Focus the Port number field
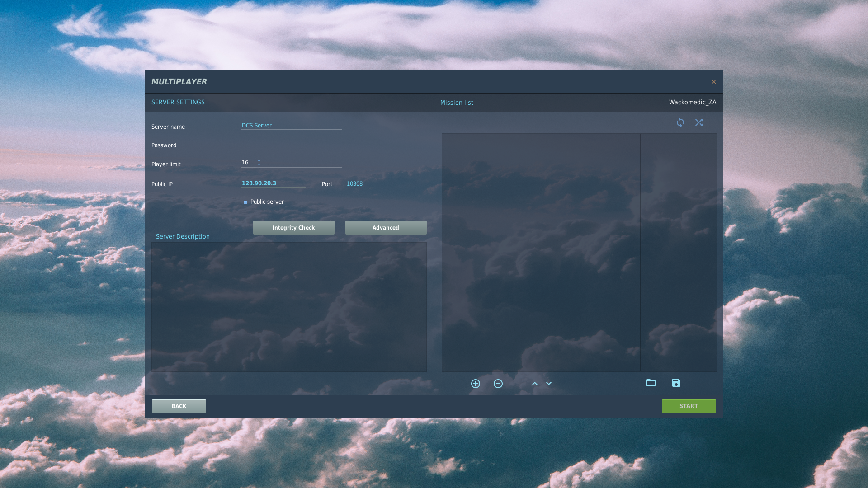 pos(360,184)
